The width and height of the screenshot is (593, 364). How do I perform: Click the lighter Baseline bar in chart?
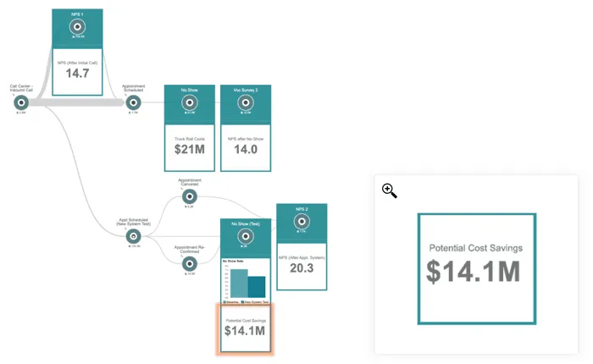coord(239,283)
